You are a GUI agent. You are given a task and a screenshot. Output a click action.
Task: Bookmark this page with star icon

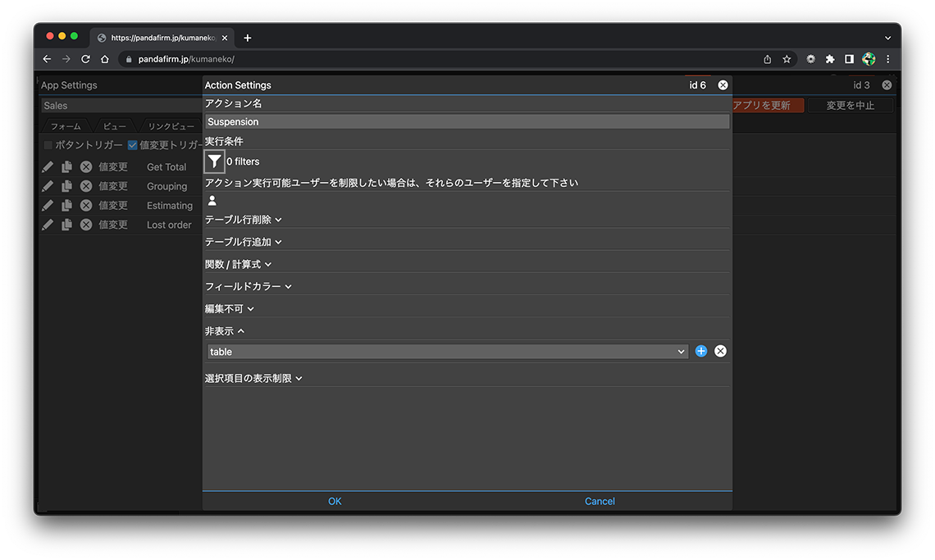point(787,59)
